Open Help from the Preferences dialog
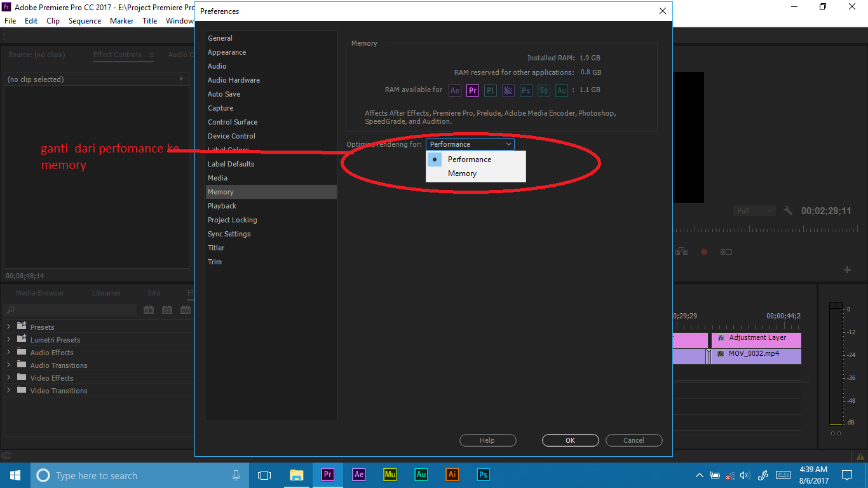Screen dimensions: 868x488 point(487,440)
